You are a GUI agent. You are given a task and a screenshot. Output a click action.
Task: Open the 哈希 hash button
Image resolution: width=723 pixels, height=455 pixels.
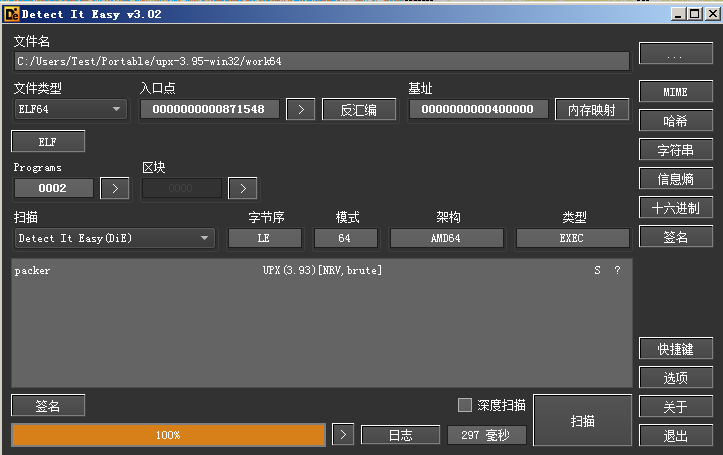pos(676,121)
